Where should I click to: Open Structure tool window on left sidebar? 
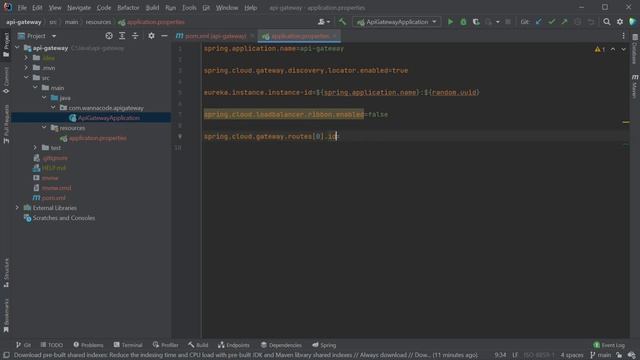pos(6,273)
